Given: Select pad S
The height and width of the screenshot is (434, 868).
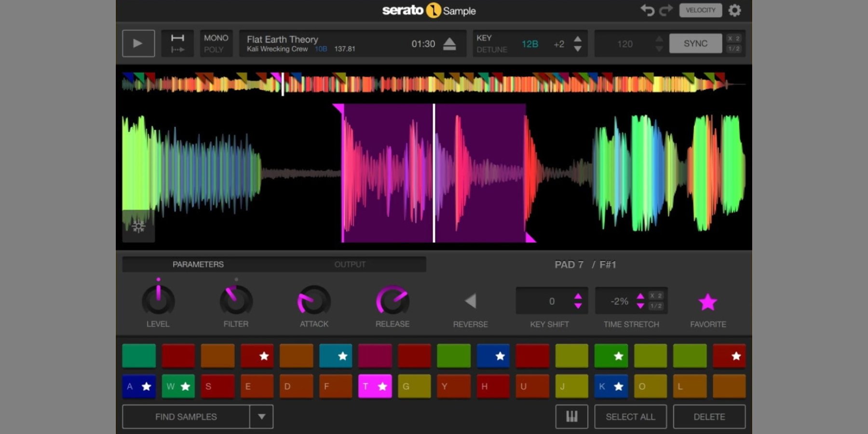Looking at the screenshot, I should click(x=217, y=386).
